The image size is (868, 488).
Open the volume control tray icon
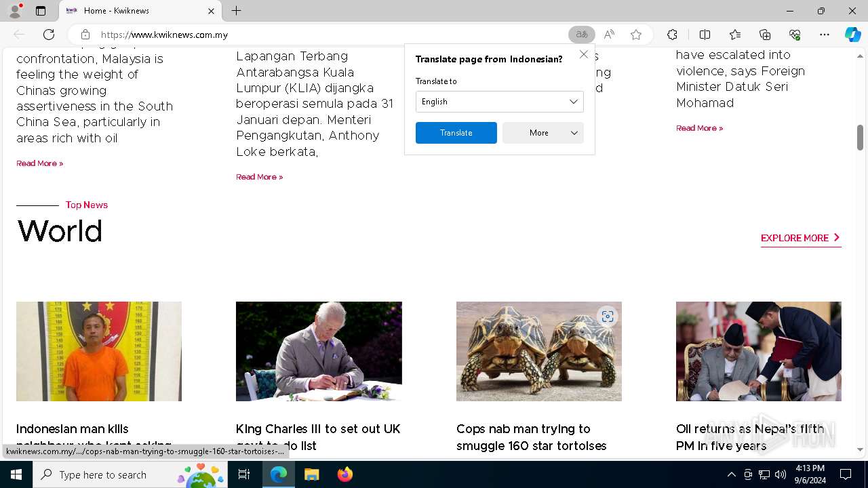pos(781,474)
